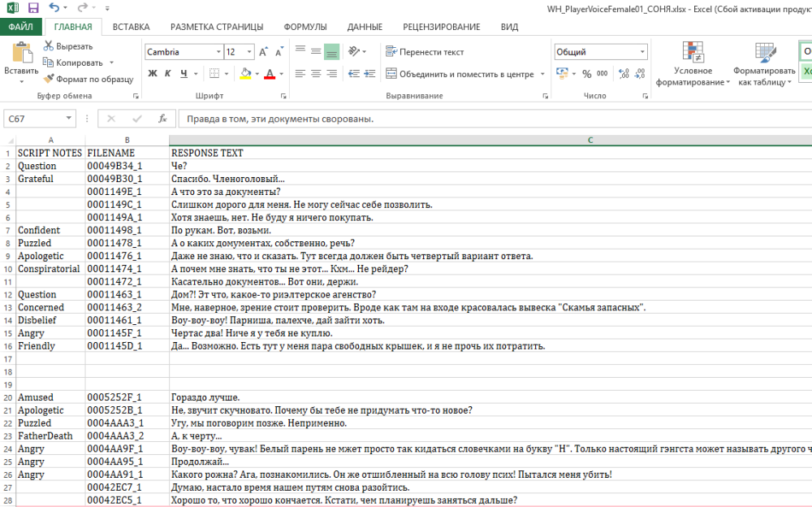Open font name Cambria dropdown
This screenshot has width=812, height=507.
point(218,52)
